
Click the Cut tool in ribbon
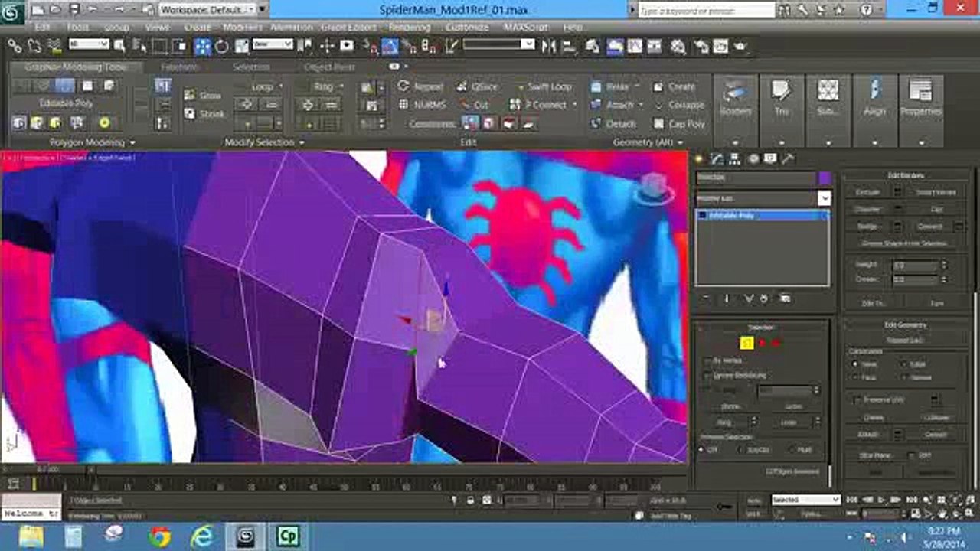pos(475,105)
